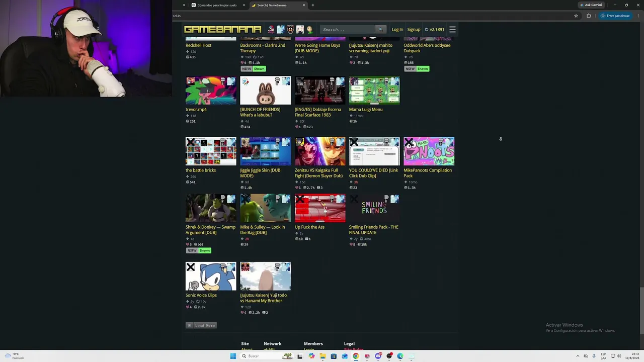Open File Explorer from the taskbar

pos(323,356)
